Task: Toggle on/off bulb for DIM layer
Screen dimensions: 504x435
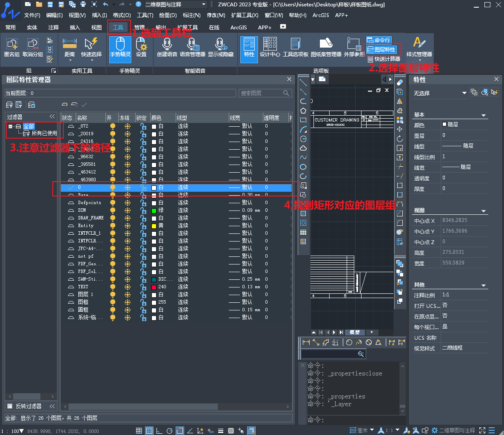Action: [x=113, y=210]
